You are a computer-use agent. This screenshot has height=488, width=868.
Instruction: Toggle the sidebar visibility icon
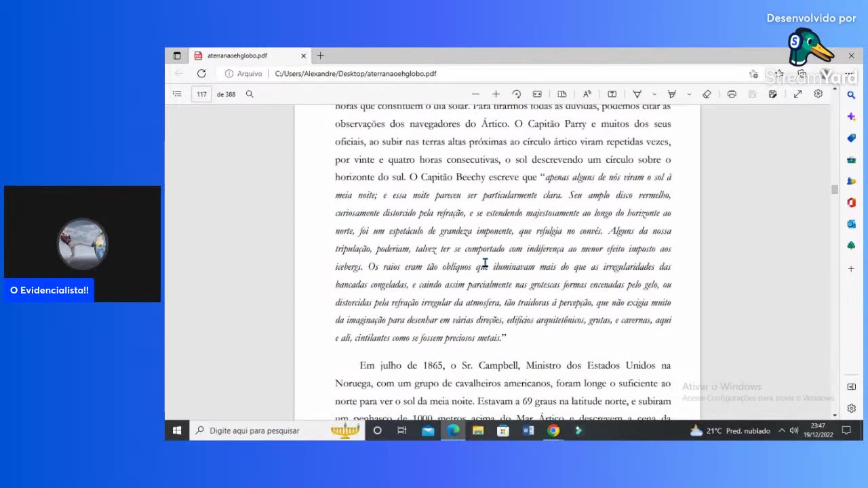tap(851, 387)
